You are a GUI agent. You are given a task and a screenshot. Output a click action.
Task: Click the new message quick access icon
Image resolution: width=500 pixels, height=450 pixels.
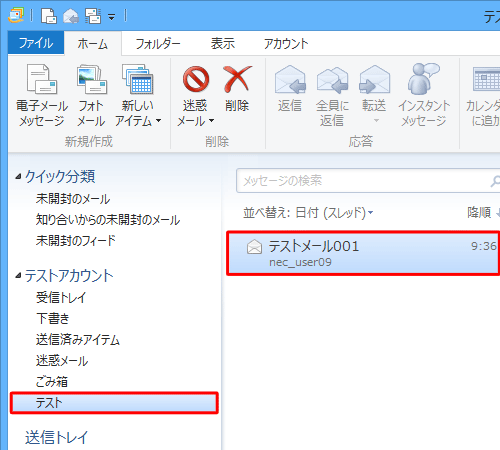coord(49,16)
